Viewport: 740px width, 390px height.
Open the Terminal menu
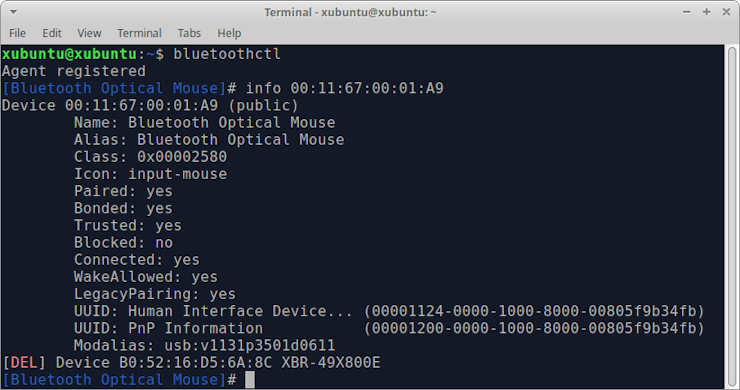coord(139,33)
